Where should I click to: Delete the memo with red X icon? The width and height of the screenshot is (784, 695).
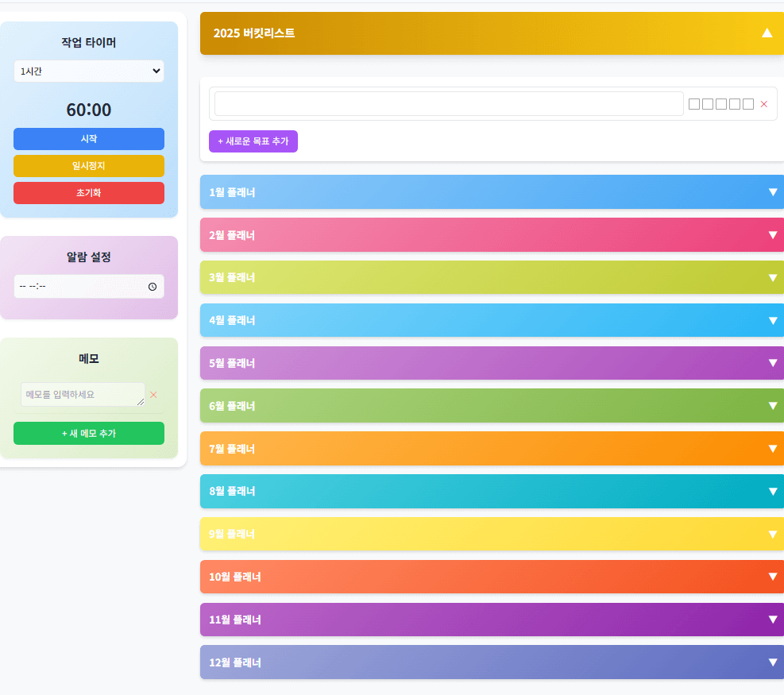coord(153,395)
